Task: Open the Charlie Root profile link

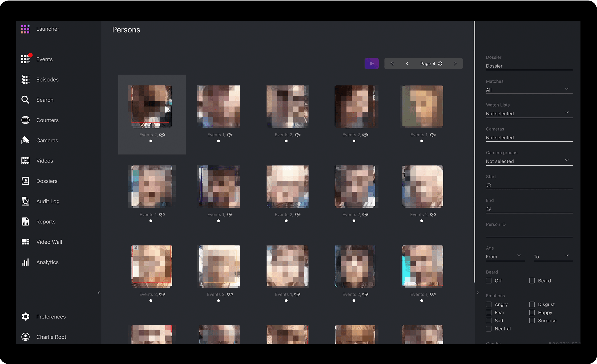Action: [51, 337]
